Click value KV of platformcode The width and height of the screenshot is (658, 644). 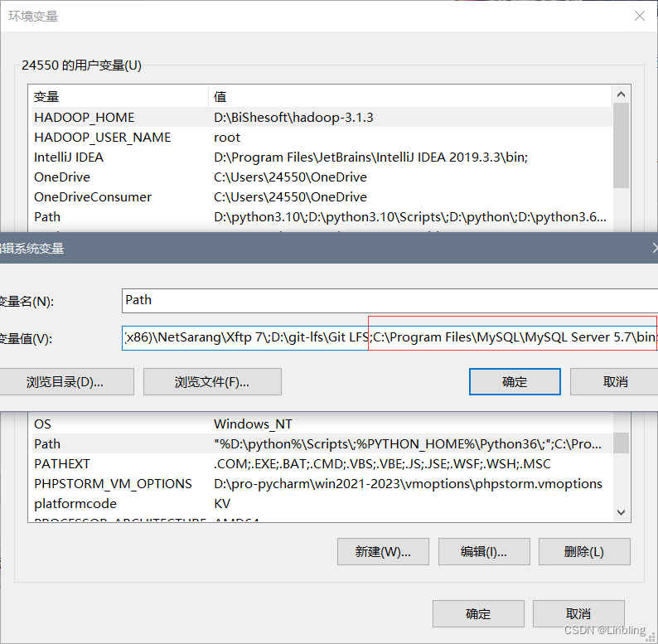click(x=222, y=504)
